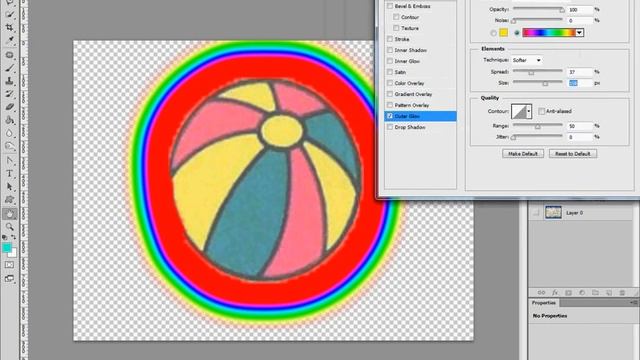The image size is (640, 360).
Task: Click the rainbow gradient preview bar
Action: [549, 33]
